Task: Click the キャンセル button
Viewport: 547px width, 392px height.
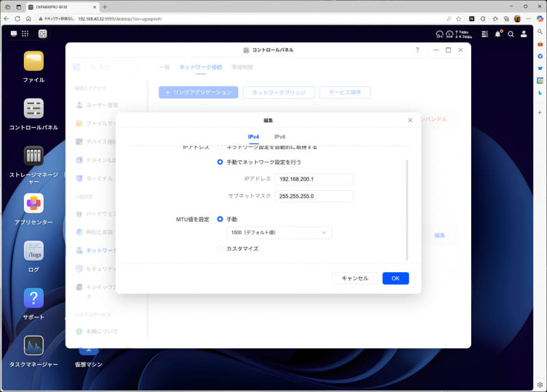Action: (355, 278)
